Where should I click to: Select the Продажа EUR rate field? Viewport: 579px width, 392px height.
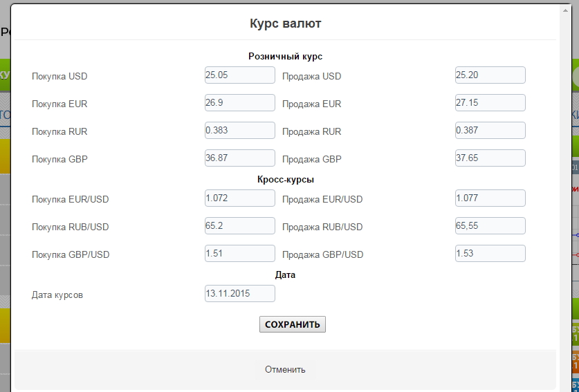490,103
